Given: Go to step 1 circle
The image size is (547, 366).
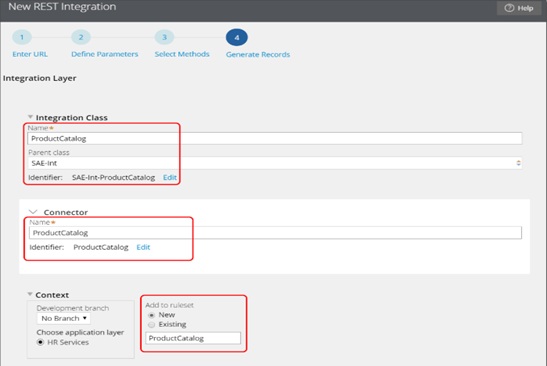Looking at the screenshot, I should [22, 37].
